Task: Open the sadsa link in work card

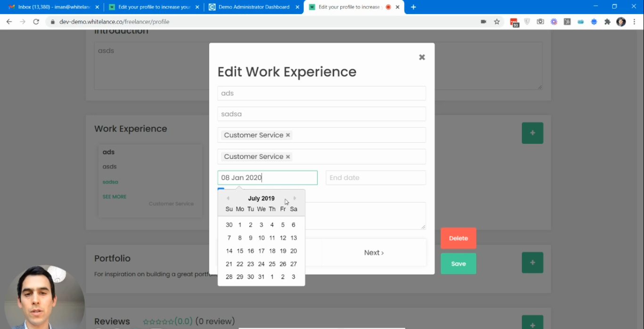Action: tap(110, 182)
